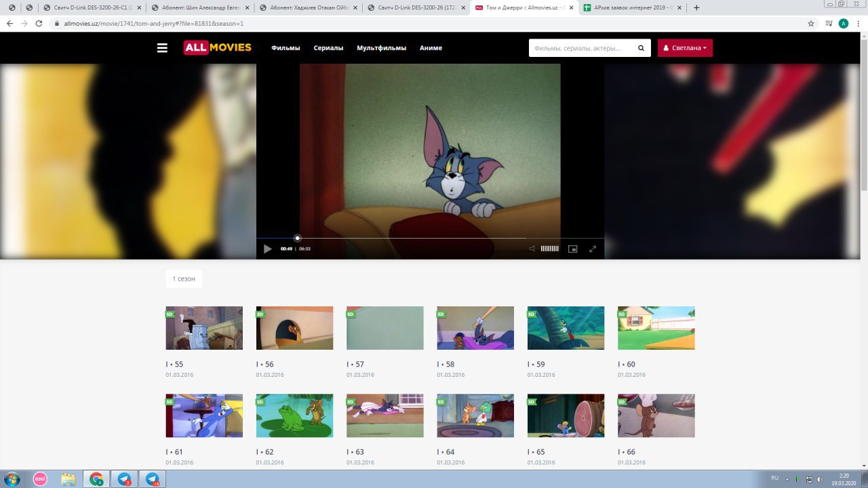Reload the current page
This screenshot has height=488, width=868.
39,23
